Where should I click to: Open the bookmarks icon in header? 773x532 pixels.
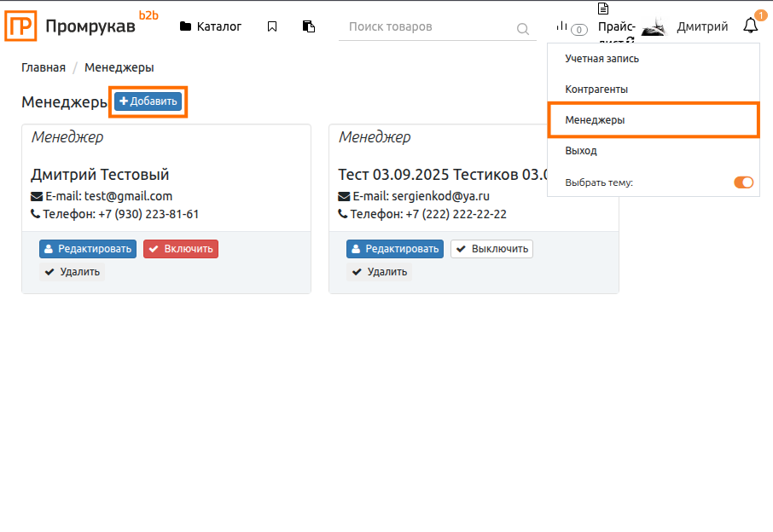coord(272,26)
